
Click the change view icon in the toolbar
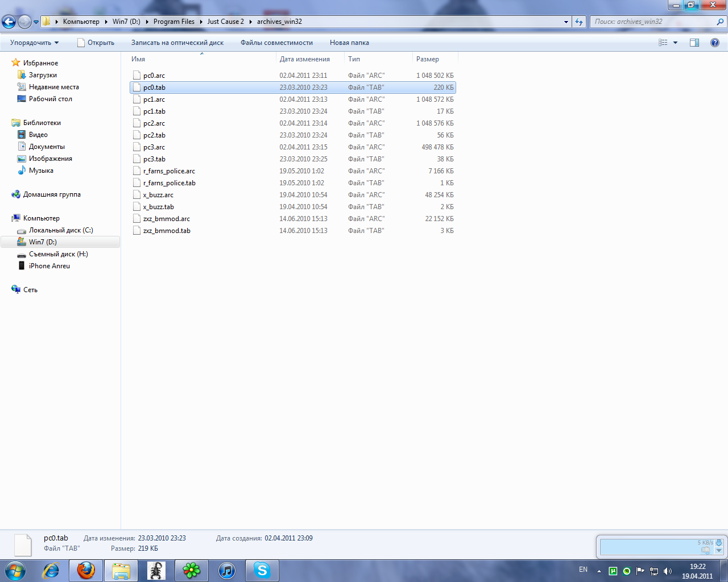tap(663, 43)
